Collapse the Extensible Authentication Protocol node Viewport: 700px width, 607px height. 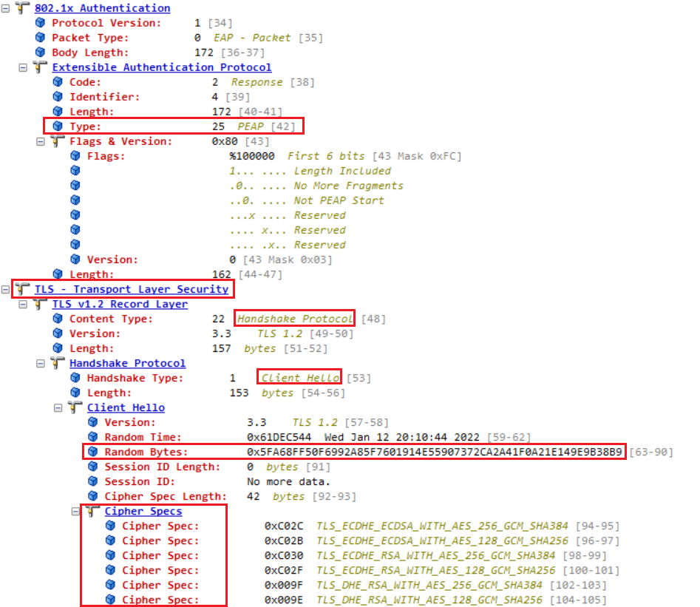(x=23, y=67)
